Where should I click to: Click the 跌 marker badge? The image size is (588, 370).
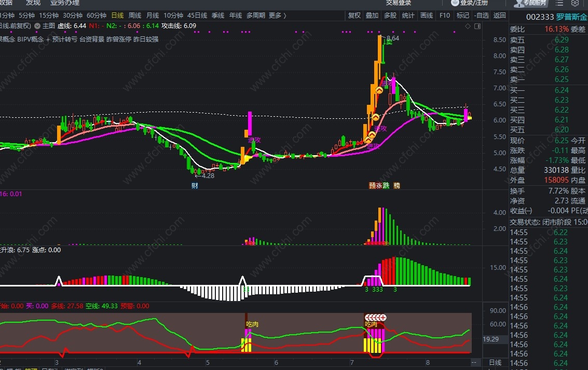coord(386,186)
